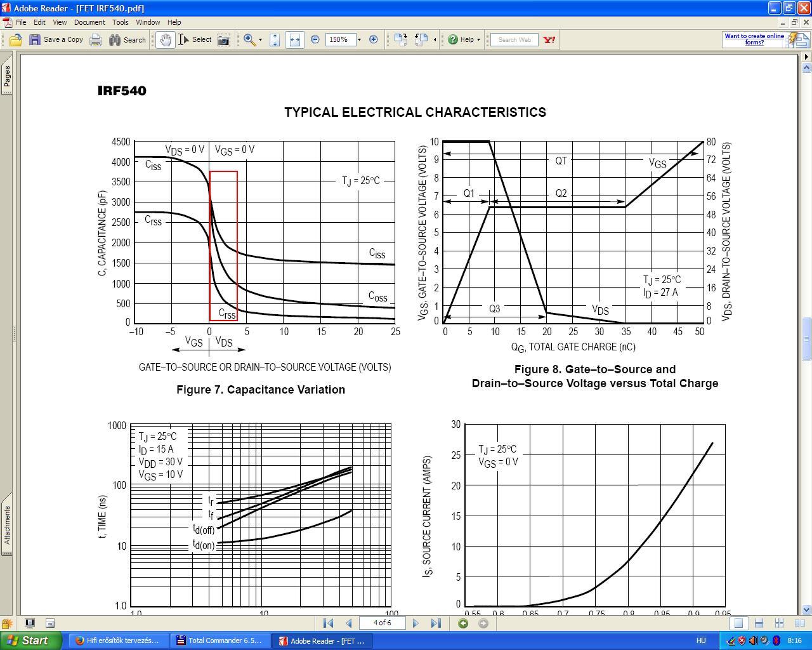Screen dimensions: 812x650
Task: Click the Rotate Clockwise icon
Action: click(x=400, y=39)
